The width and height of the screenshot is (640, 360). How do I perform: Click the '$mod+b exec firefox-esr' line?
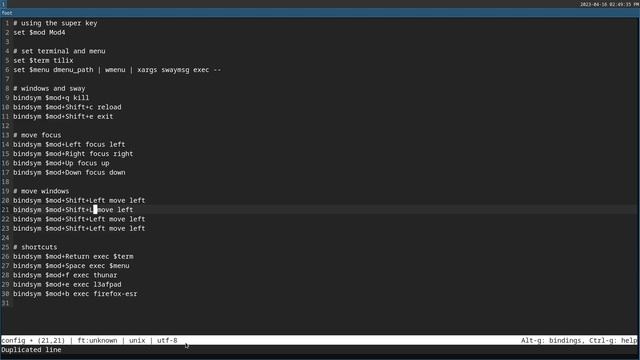(x=75, y=294)
